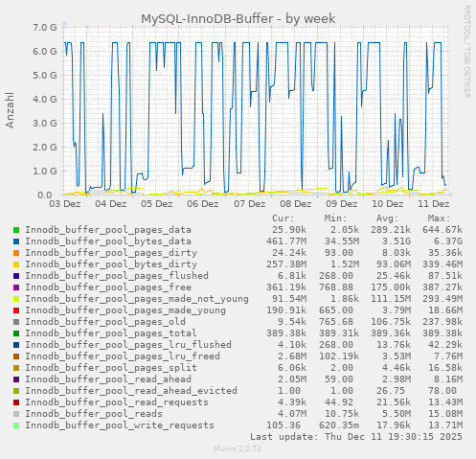This screenshot has width=476, height=459.
Task: Click the dark green pages_total legend swatch
Action: pyautogui.click(x=16, y=333)
